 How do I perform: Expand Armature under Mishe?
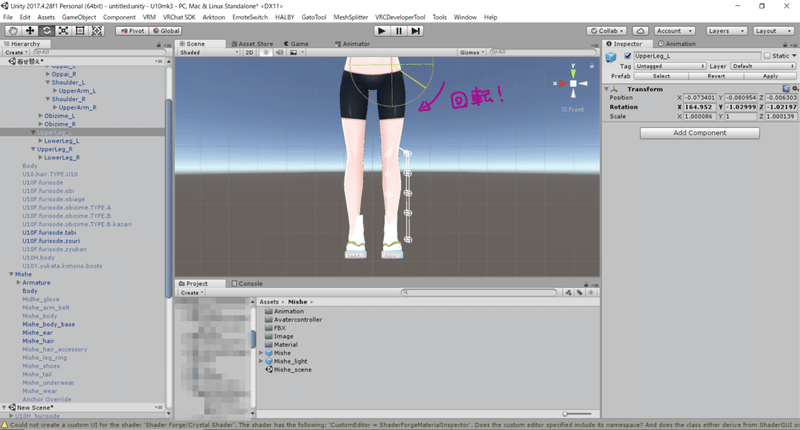coord(18,282)
